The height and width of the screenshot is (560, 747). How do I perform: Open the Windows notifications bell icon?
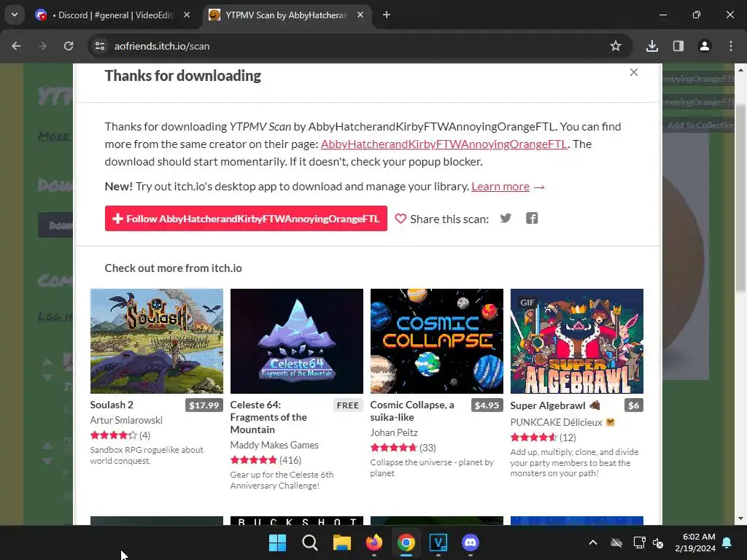727,542
